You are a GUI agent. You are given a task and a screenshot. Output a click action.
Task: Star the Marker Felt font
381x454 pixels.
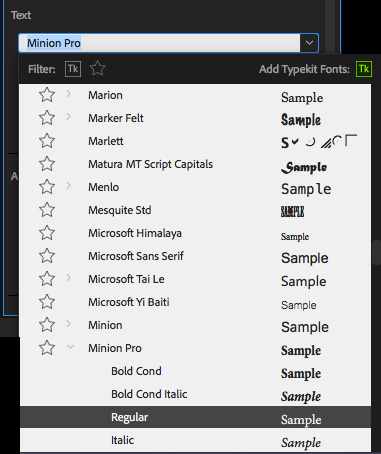pos(47,118)
